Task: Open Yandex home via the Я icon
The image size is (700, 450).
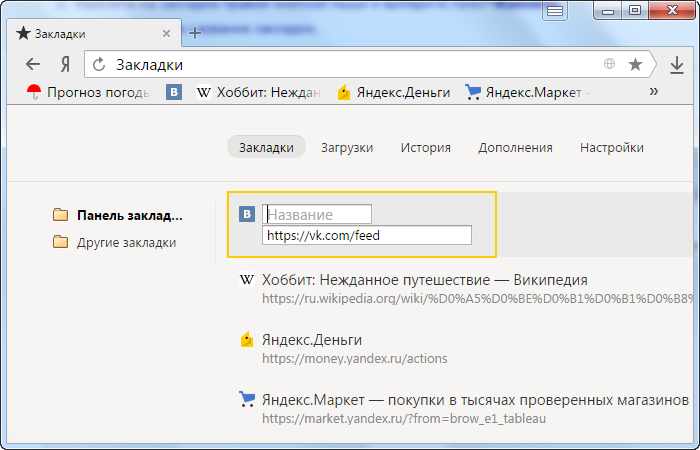Action: [x=65, y=65]
